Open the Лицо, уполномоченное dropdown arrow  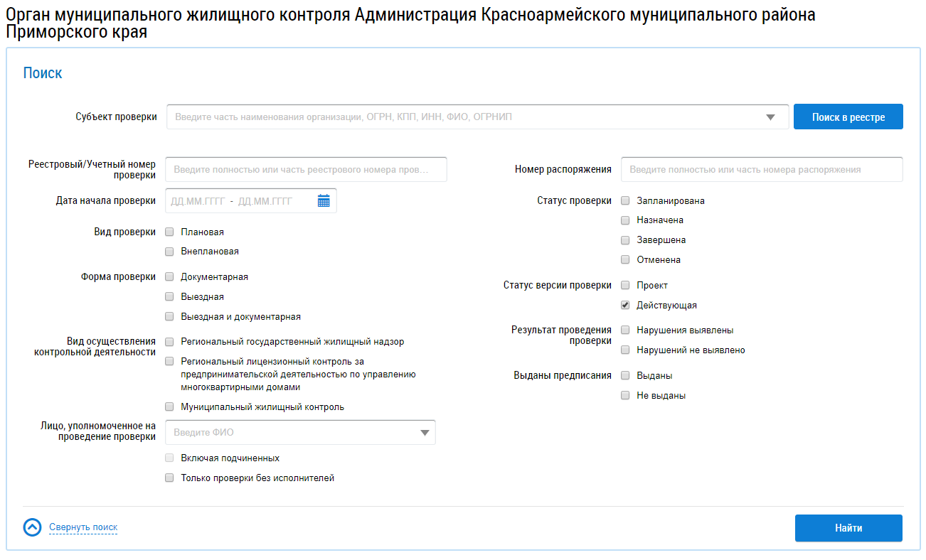tap(425, 433)
